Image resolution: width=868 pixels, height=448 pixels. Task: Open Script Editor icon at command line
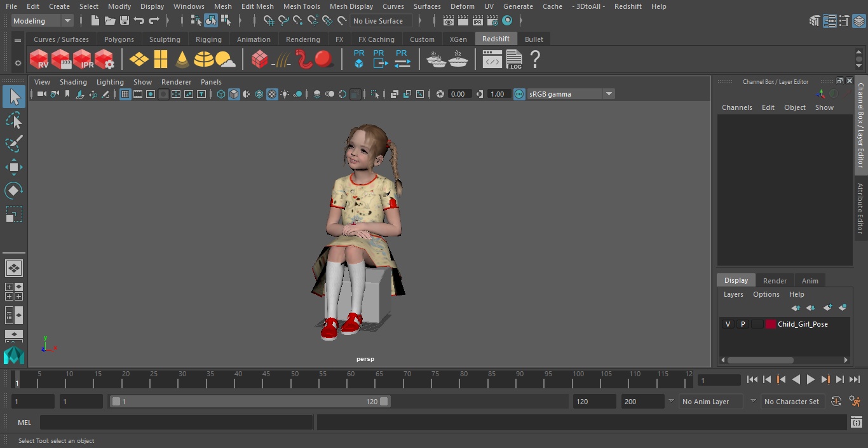[856, 423]
